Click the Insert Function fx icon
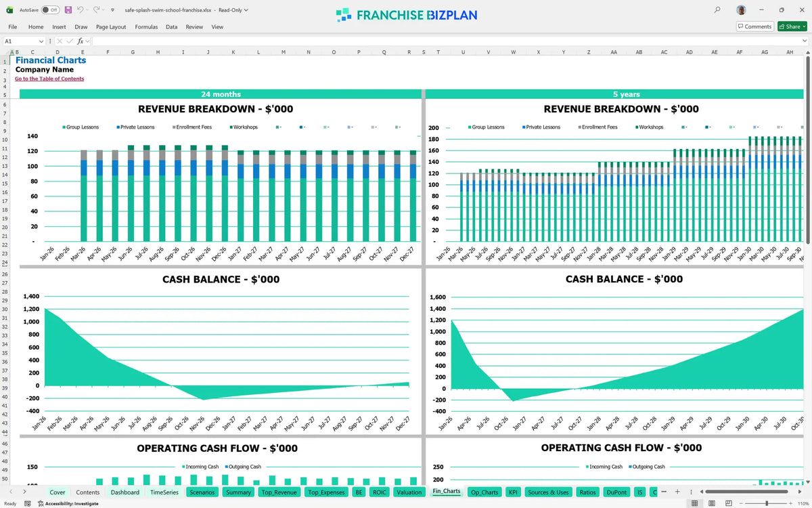Image resolution: width=812 pixels, height=508 pixels. 80,41
